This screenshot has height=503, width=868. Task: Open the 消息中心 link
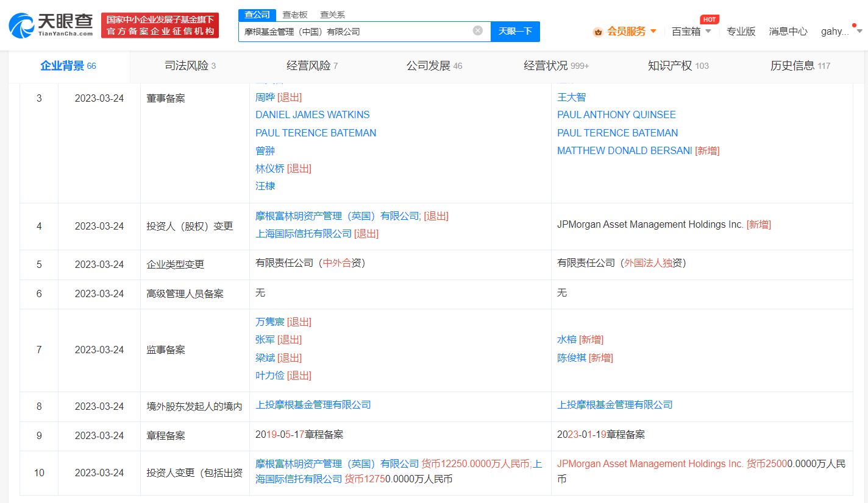click(x=788, y=32)
